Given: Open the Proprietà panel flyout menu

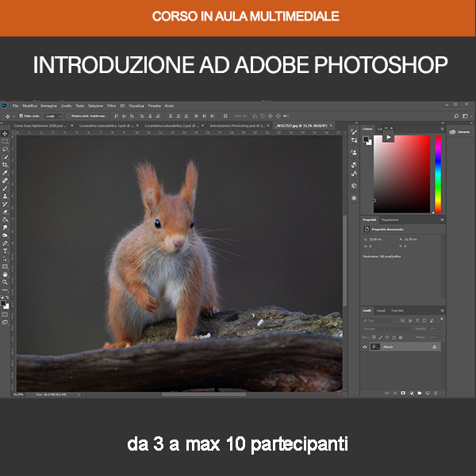Looking at the screenshot, I should point(443,220).
